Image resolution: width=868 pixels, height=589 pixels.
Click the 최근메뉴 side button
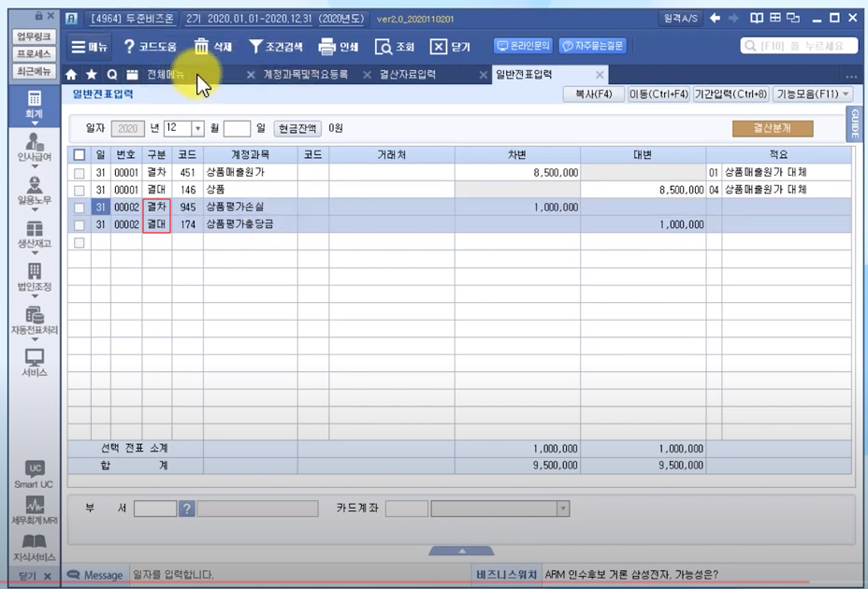click(34, 71)
